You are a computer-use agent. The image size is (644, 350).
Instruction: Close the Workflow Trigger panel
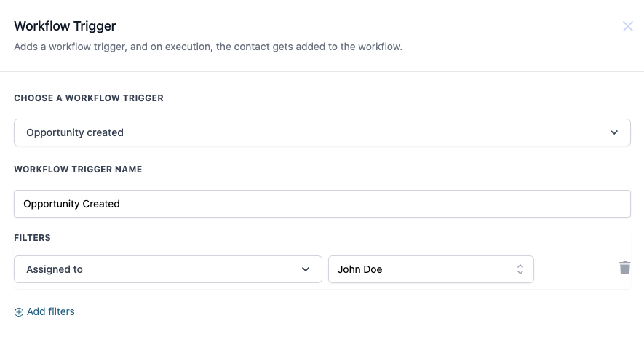[x=627, y=26]
